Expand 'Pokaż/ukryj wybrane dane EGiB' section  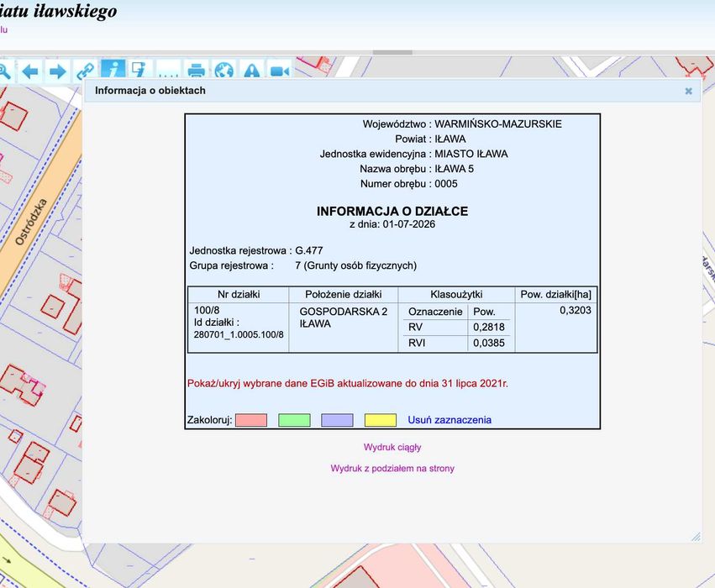click(x=348, y=383)
